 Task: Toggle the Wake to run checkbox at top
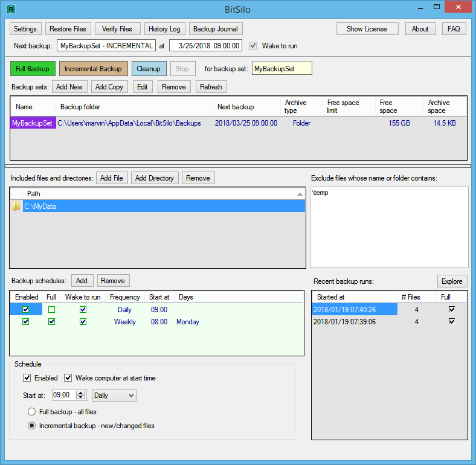[253, 46]
